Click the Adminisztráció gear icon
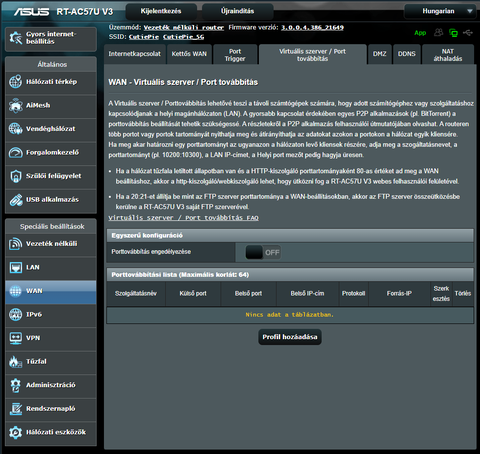The image size is (480, 454). (x=15, y=385)
